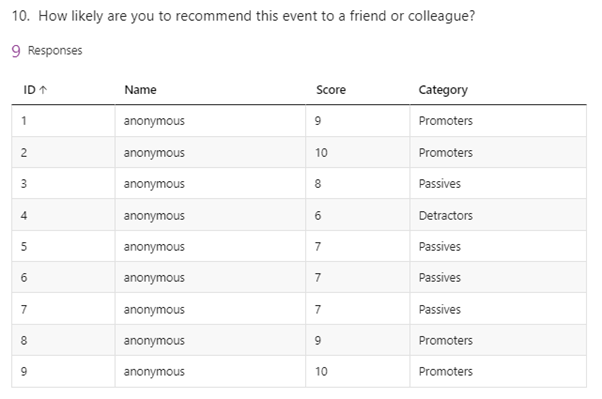Click the ID sort ascending arrow
Image resolution: width=602 pixels, height=399 pixels.
(43, 90)
